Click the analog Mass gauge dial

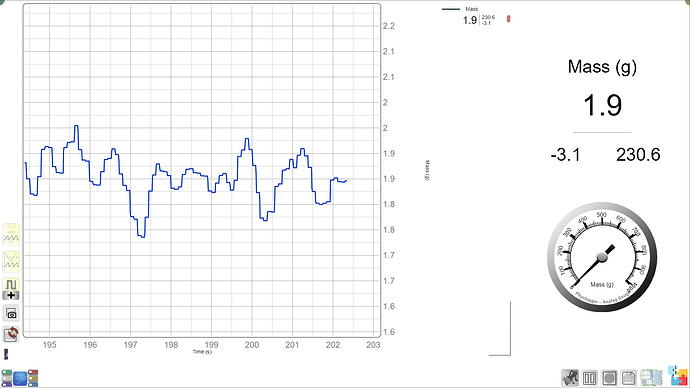602,257
